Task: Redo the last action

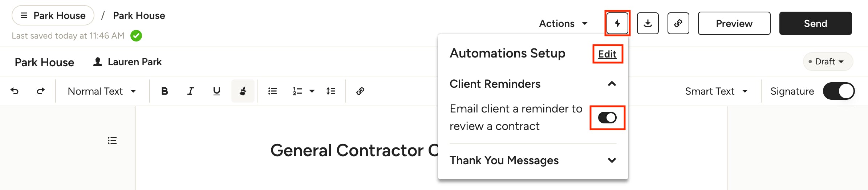Action: pyautogui.click(x=41, y=91)
